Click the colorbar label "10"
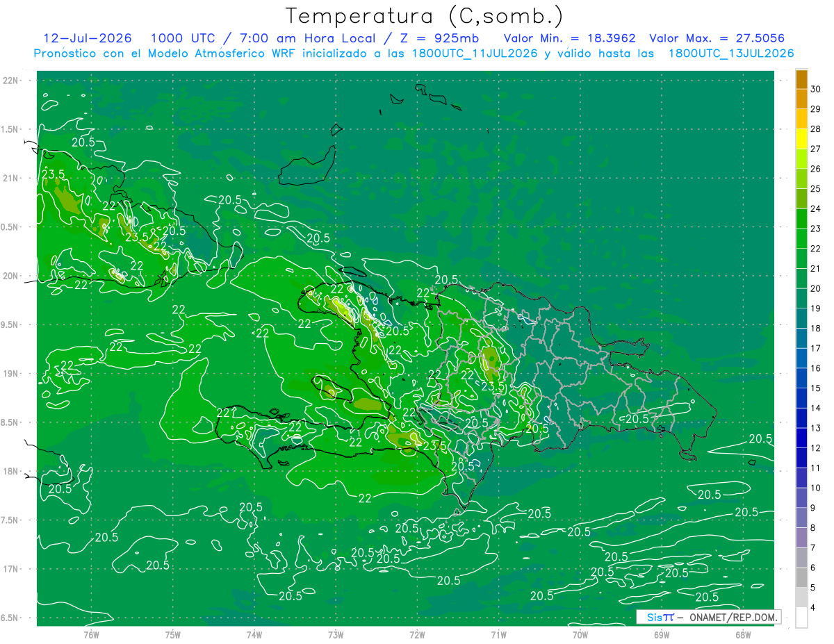Viewport: 834px width, 644px height. (x=816, y=488)
